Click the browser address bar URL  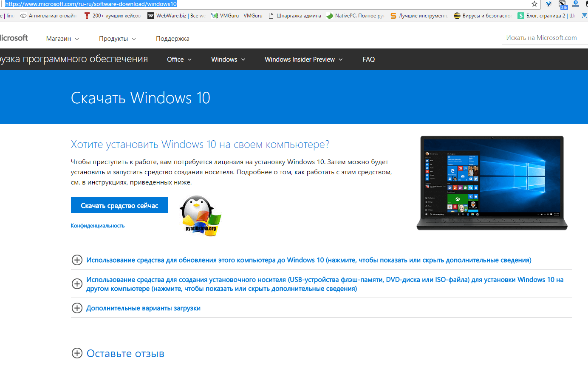click(91, 4)
